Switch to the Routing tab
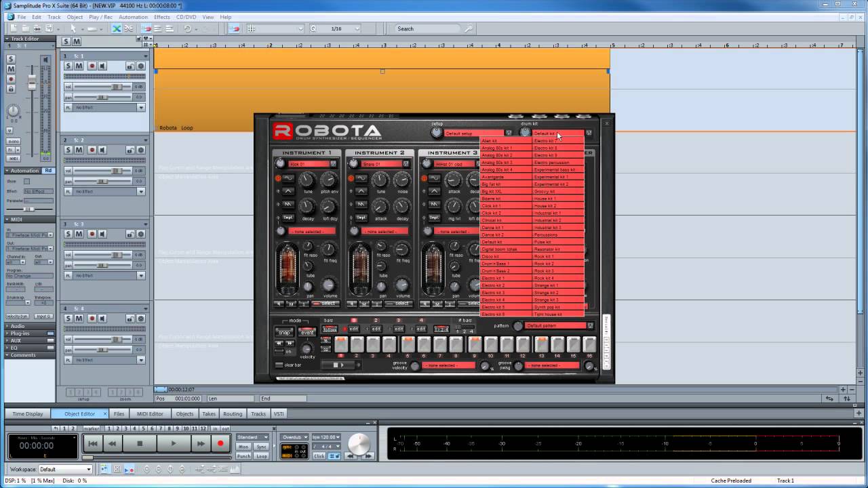Viewport: 868px width, 488px height. click(233, 413)
